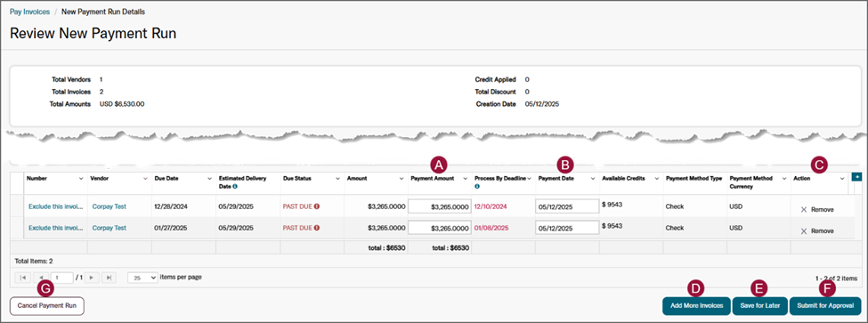Open the Number column menu arrow

(x=82, y=179)
